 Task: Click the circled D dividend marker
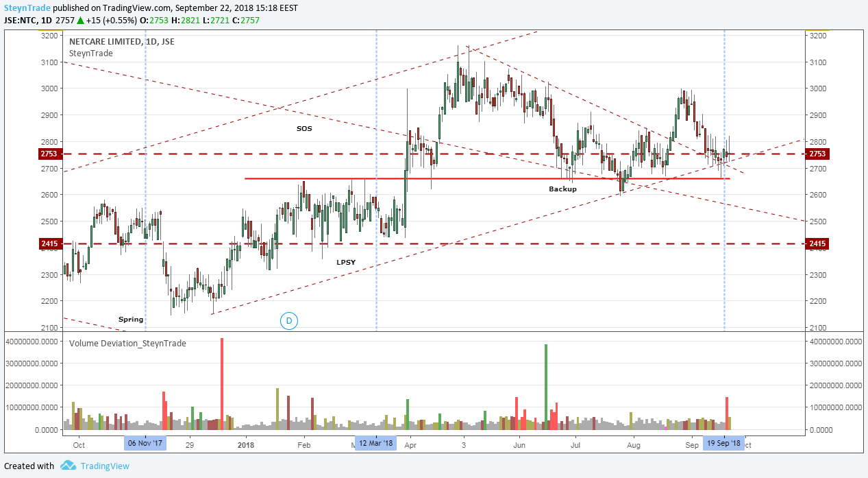(x=289, y=320)
